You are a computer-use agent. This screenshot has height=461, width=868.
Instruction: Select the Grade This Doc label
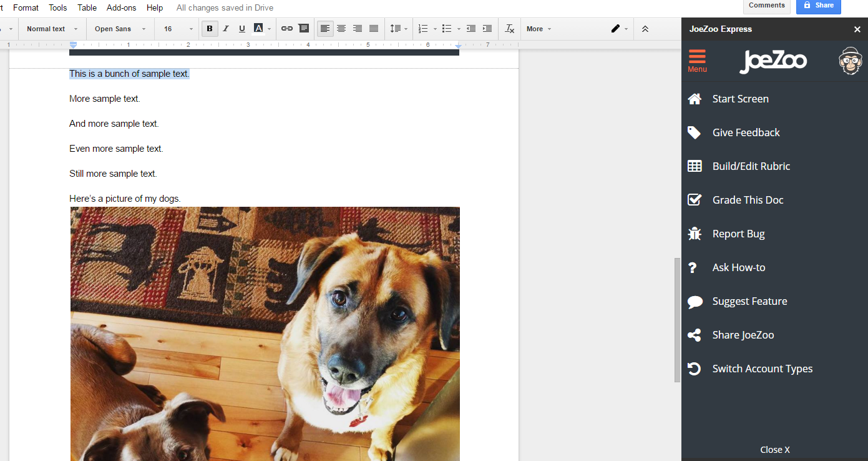tap(748, 200)
